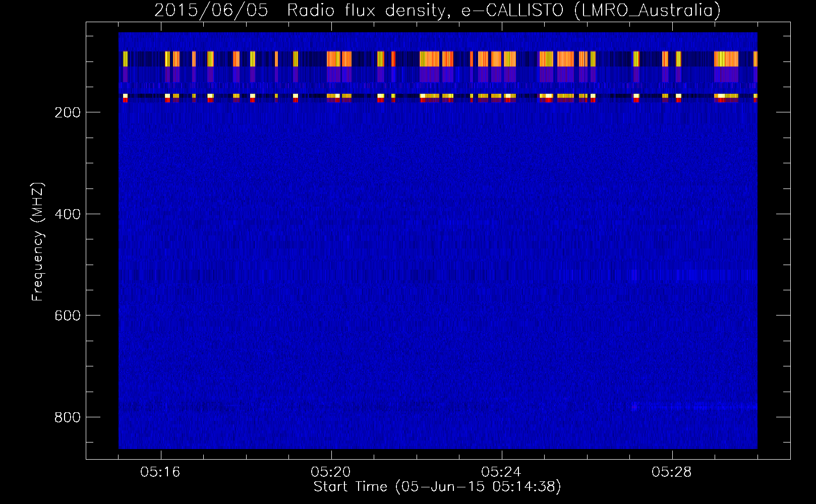Select the 600 frequency tick label
This screenshot has height=504, width=816.
pos(68,316)
